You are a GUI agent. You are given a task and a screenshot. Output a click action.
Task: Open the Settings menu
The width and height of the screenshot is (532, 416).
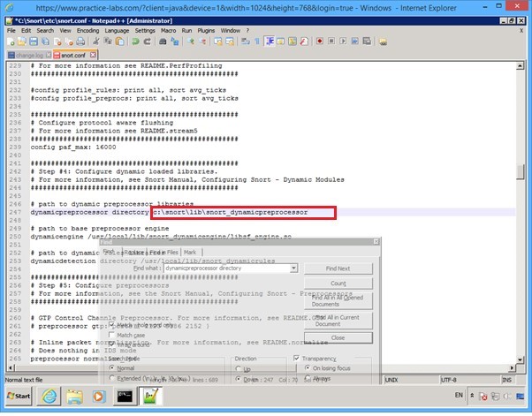tap(145, 31)
